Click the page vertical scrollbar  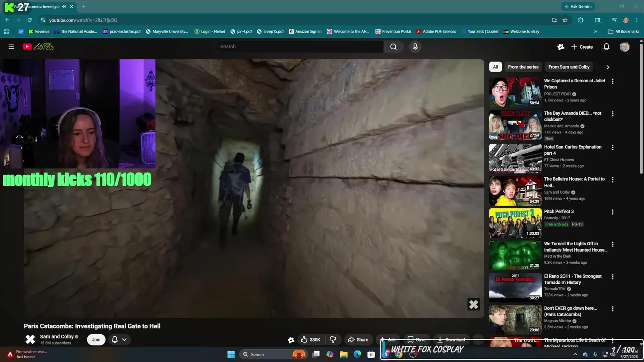[x=641, y=108]
